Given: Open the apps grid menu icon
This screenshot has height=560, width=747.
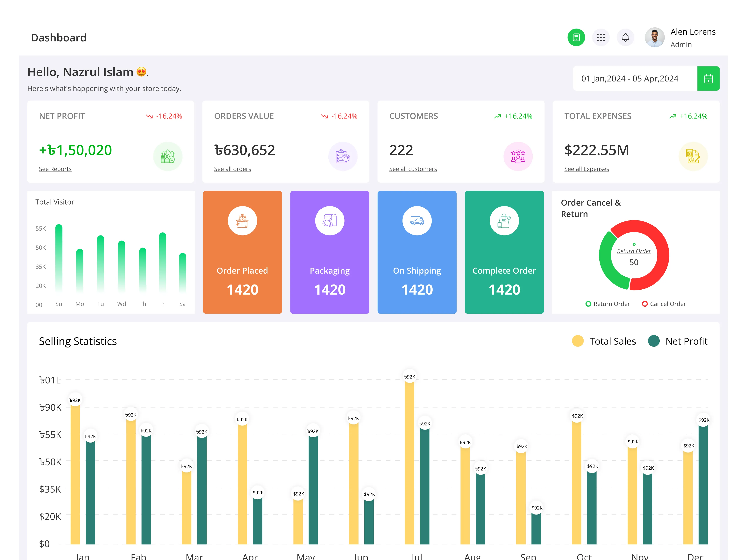Looking at the screenshot, I should pos(601,37).
